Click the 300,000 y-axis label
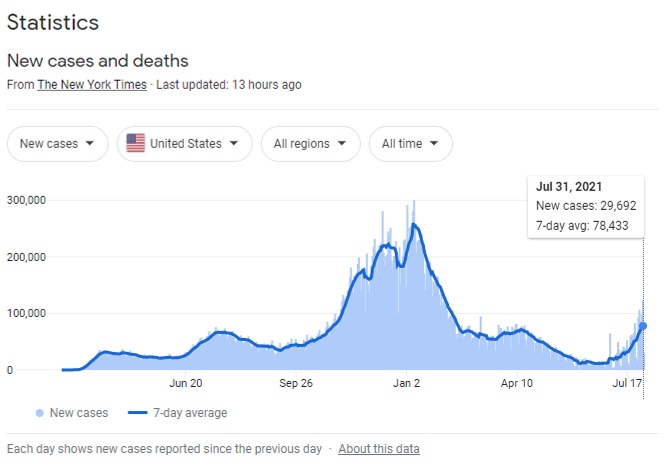The height and width of the screenshot is (466, 665). point(25,200)
